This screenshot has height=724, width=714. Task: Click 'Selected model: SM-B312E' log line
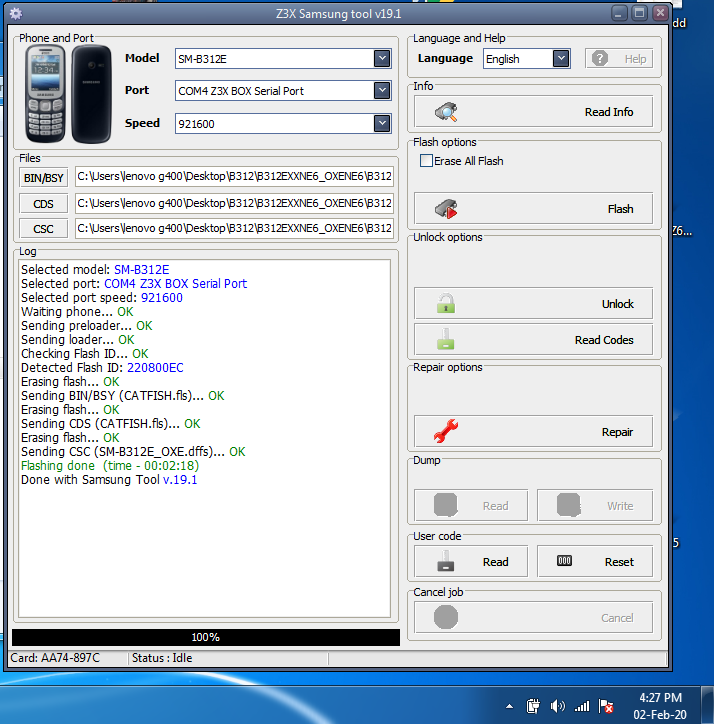point(95,270)
